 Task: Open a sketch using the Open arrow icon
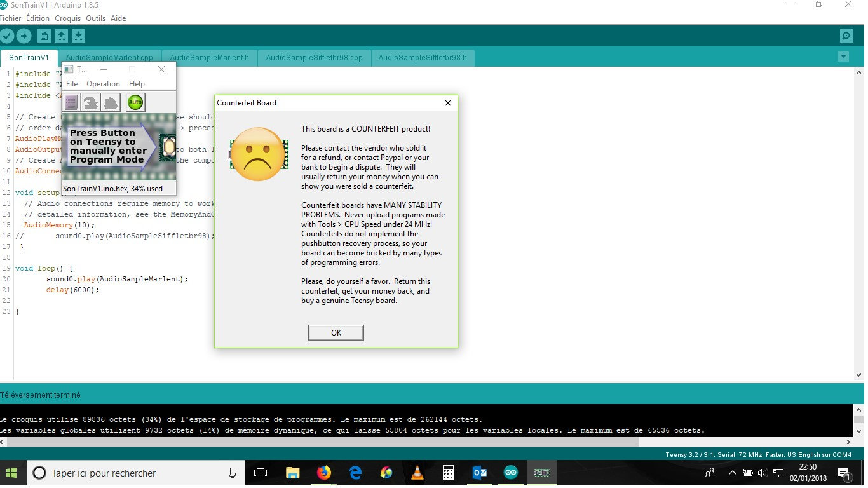point(61,36)
